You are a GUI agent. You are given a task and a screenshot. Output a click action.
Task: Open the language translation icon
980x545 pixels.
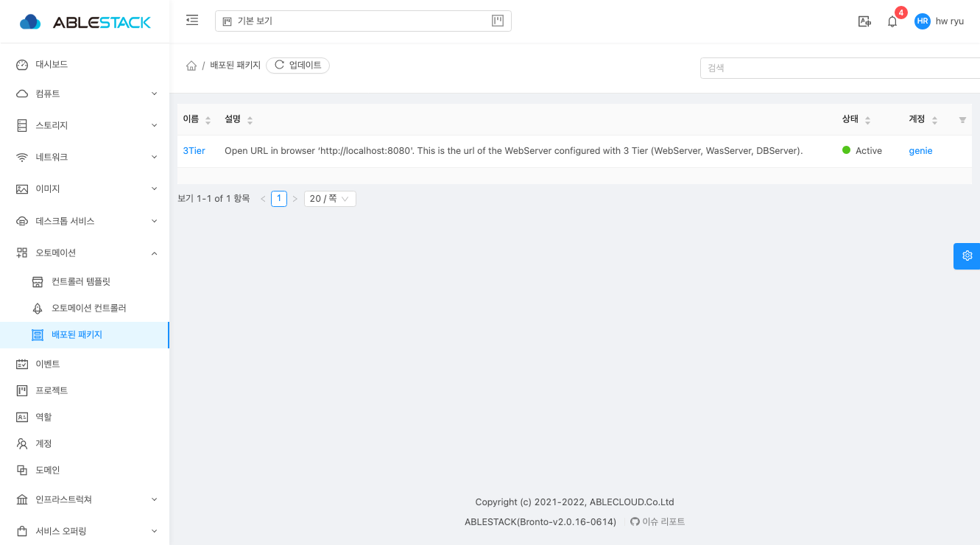pos(864,21)
